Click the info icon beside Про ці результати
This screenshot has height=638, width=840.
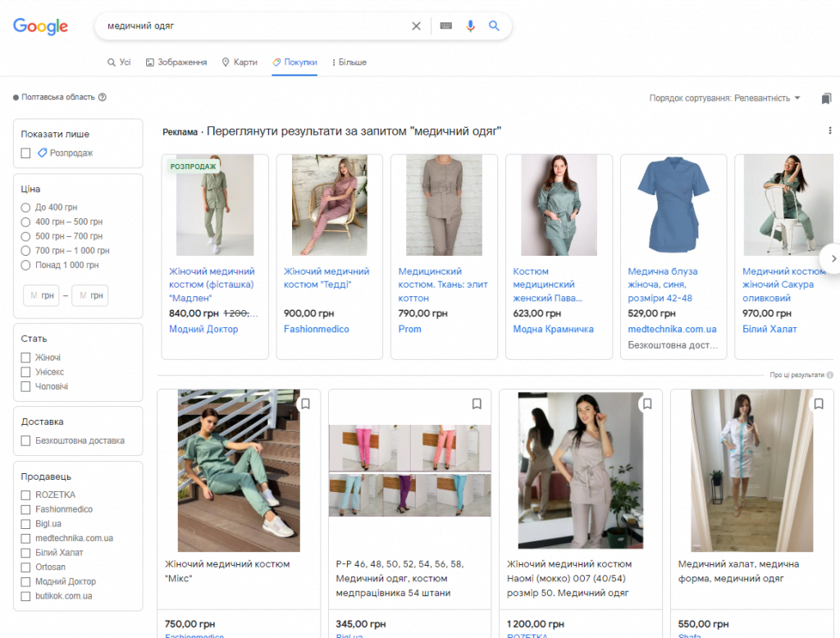point(830,375)
